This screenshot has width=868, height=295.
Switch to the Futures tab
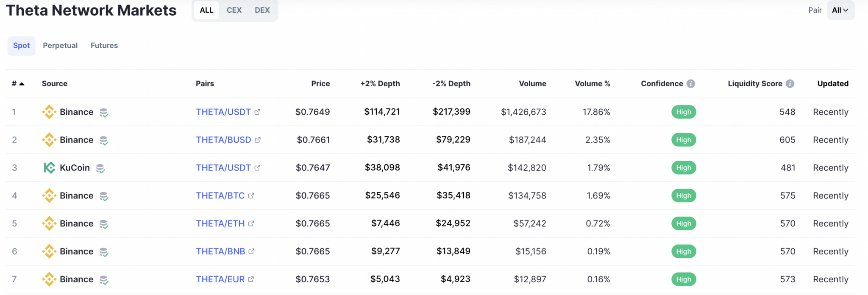tap(104, 46)
